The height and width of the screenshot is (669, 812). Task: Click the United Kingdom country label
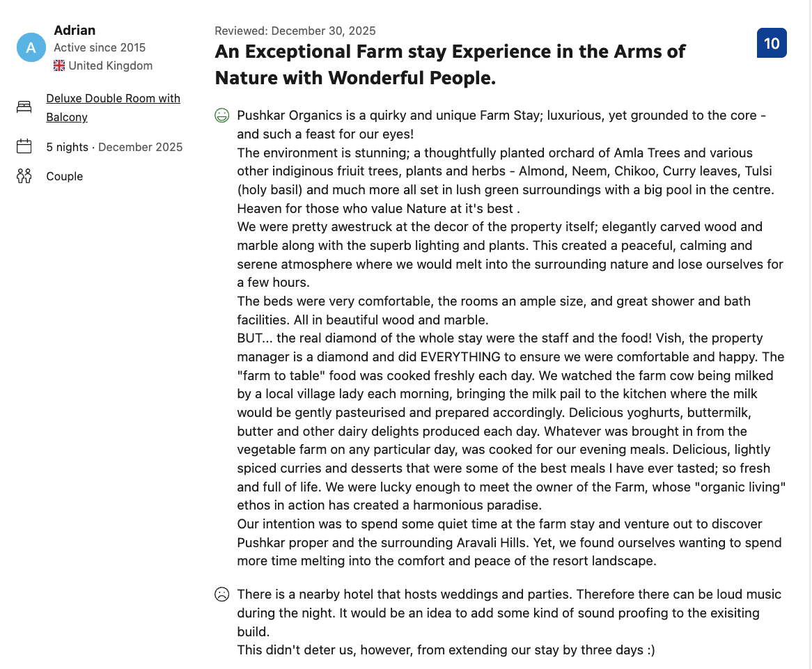tap(110, 65)
